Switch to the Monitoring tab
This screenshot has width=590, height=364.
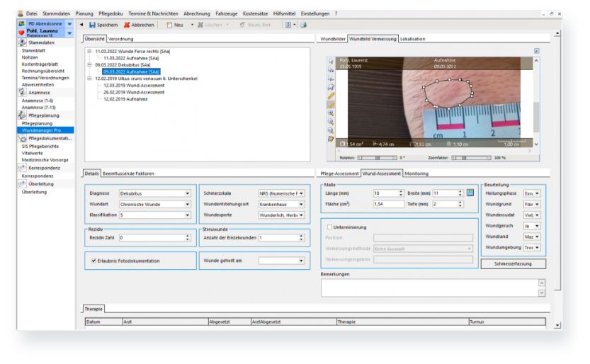click(416, 174)
